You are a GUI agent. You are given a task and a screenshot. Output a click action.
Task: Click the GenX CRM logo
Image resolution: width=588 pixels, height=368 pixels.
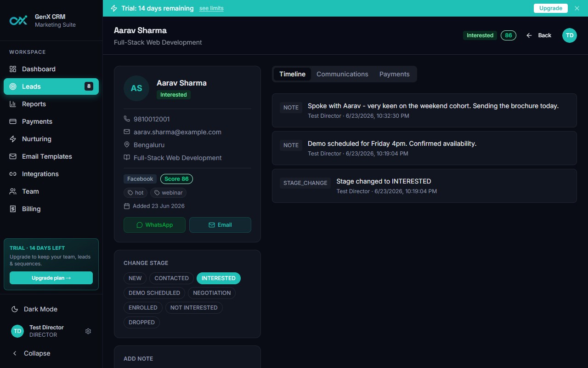pyautogui.click(x=19, y=21)
